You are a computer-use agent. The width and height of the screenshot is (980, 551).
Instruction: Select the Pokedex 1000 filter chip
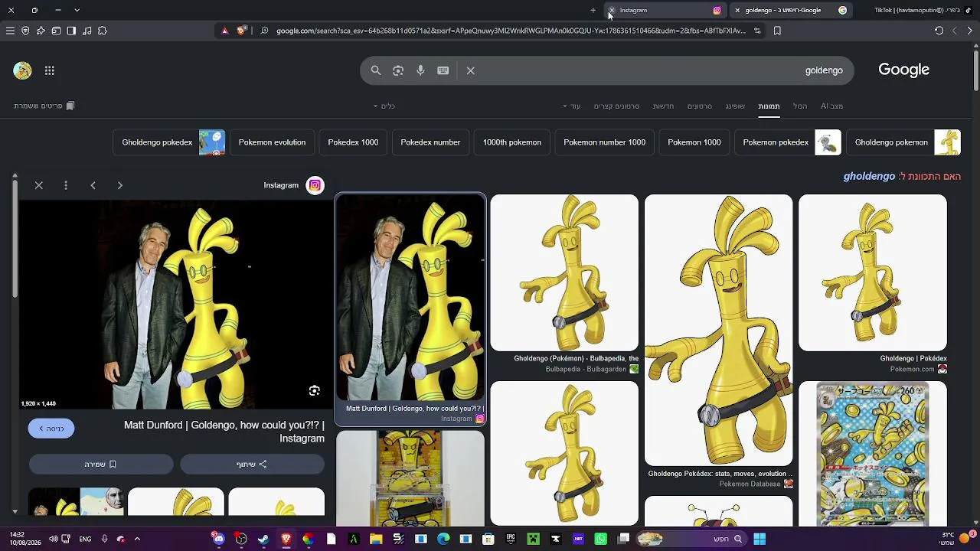353,142
